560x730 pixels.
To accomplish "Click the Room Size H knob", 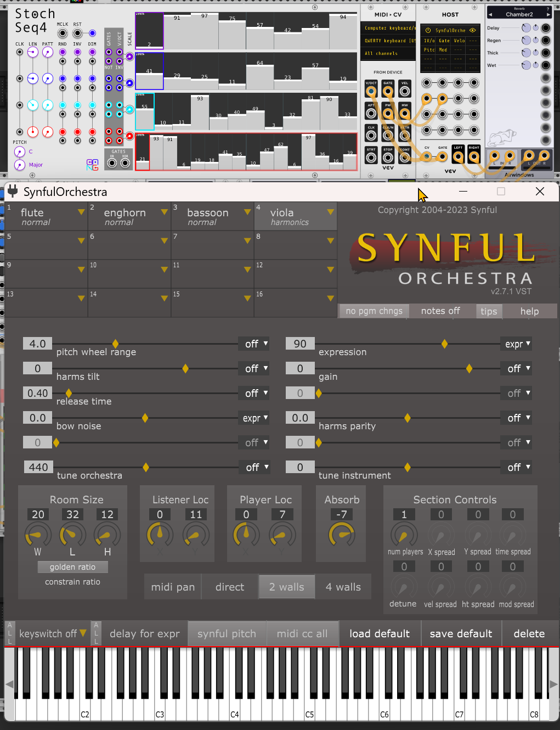I will (x=107, y=535).
